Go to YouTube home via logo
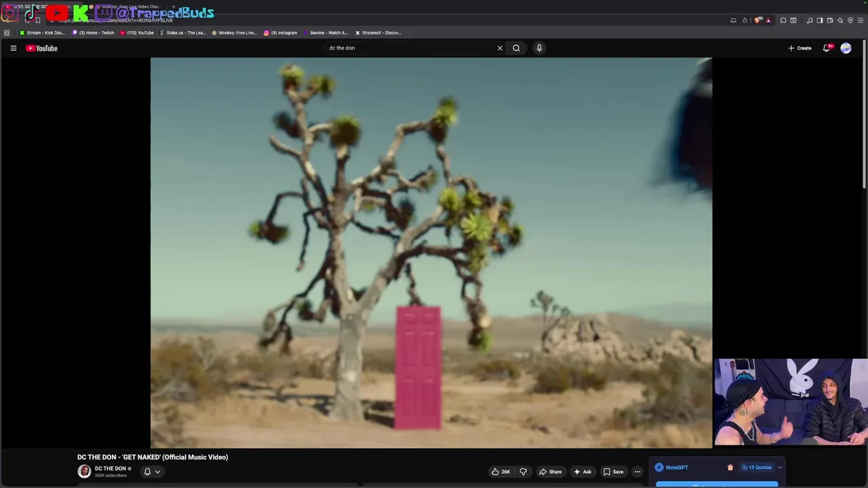Image resolution: width=868 pixels, height=488 pixels. coord(41,48)
